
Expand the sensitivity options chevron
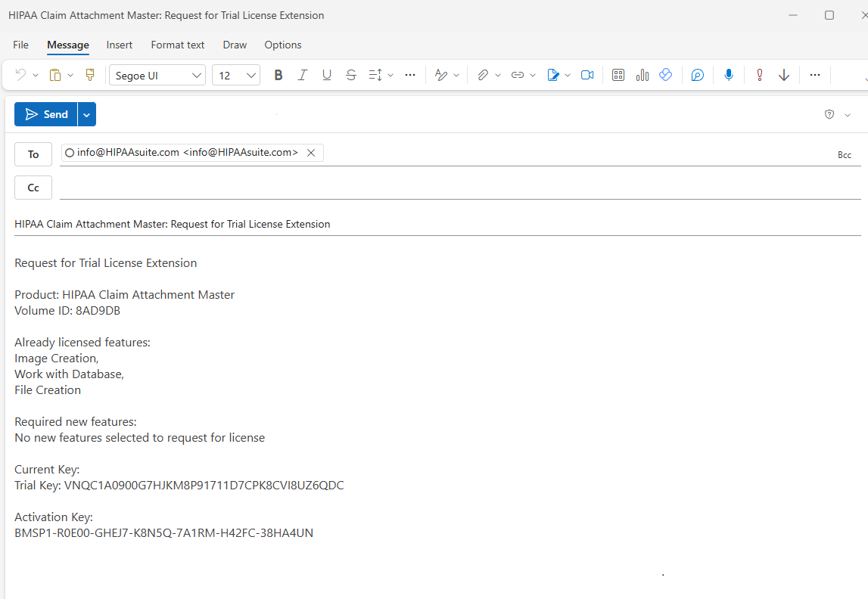coord(848,115)
